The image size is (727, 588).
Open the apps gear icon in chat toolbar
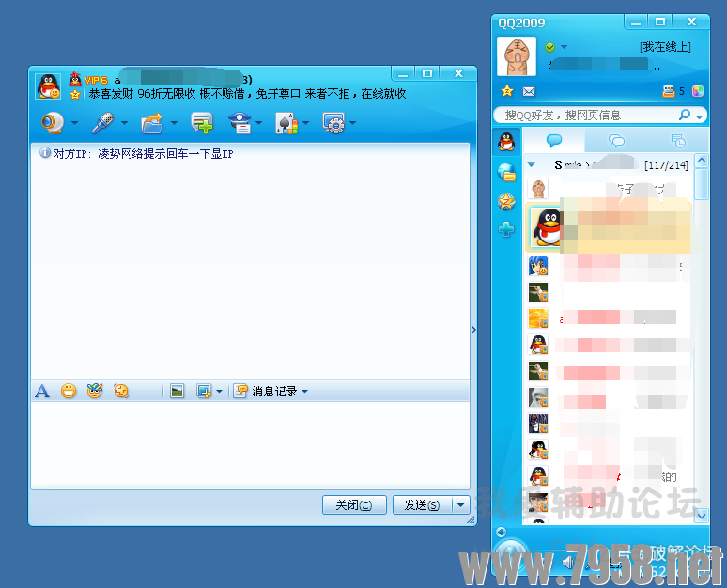(x=334, y=123)
